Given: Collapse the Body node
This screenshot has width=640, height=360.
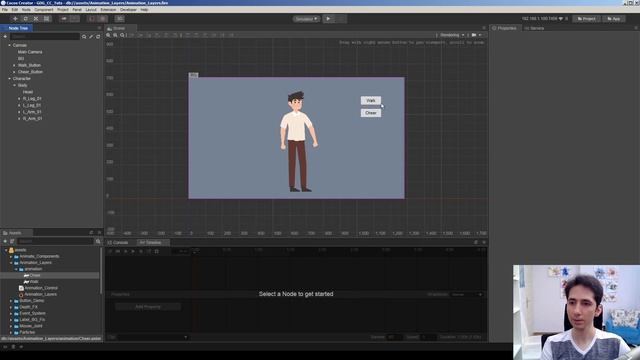Looking at the screenshot, I should tap(14, 85).
